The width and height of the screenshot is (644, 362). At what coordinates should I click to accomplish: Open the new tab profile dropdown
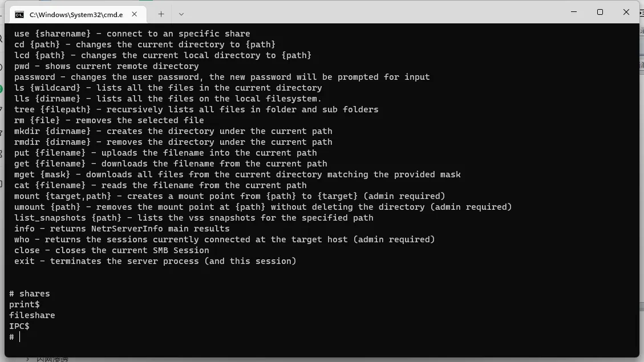coord(181,14)
